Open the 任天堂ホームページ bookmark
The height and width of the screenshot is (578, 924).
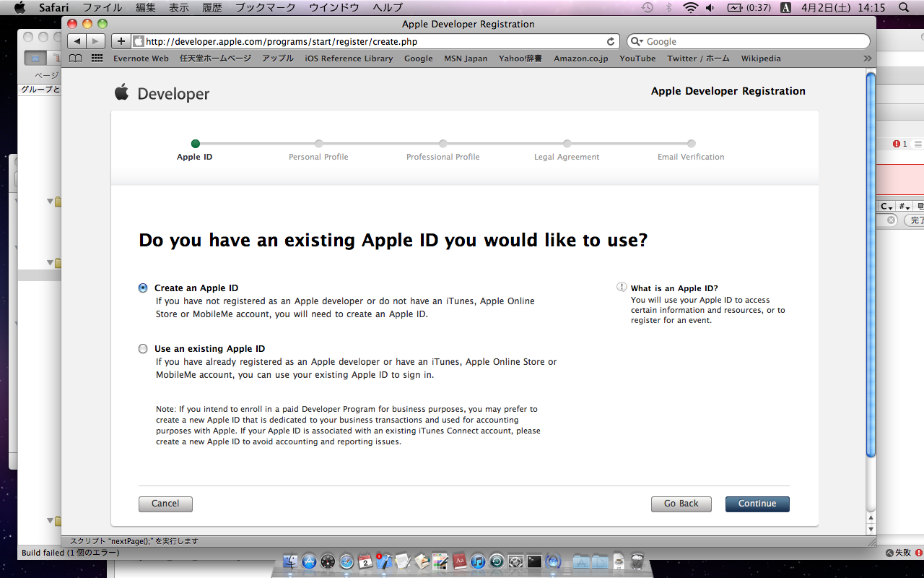215,59
